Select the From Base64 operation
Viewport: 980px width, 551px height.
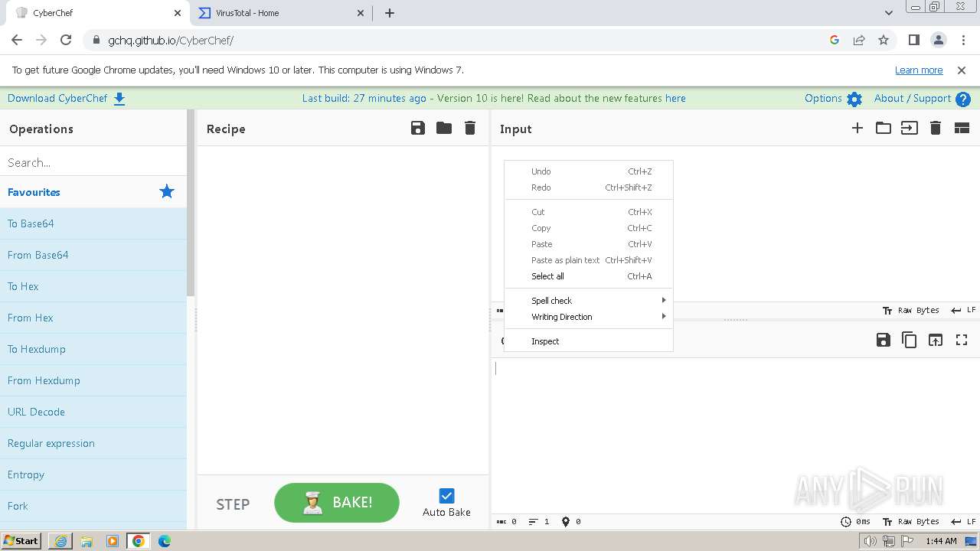93,255
